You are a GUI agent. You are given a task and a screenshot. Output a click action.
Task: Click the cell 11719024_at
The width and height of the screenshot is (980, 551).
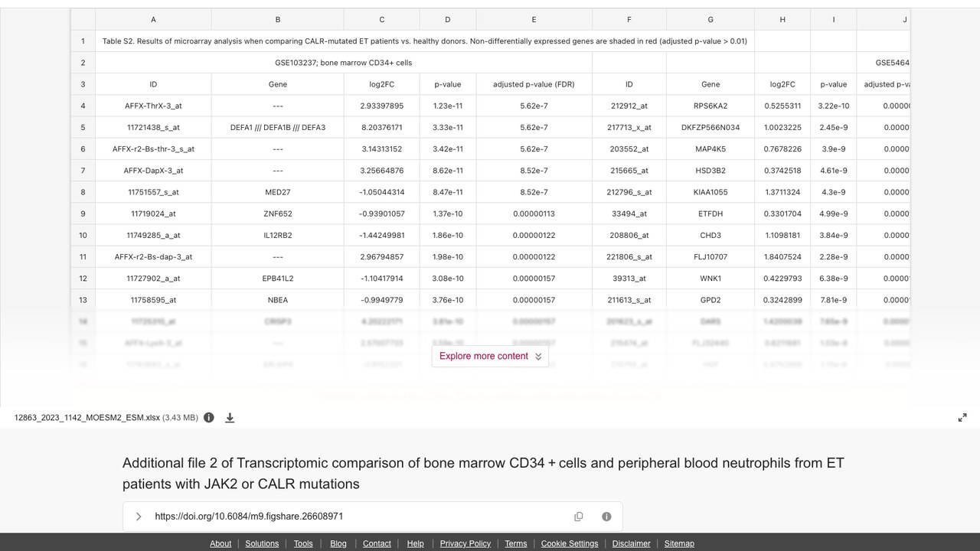pos(153,214)
